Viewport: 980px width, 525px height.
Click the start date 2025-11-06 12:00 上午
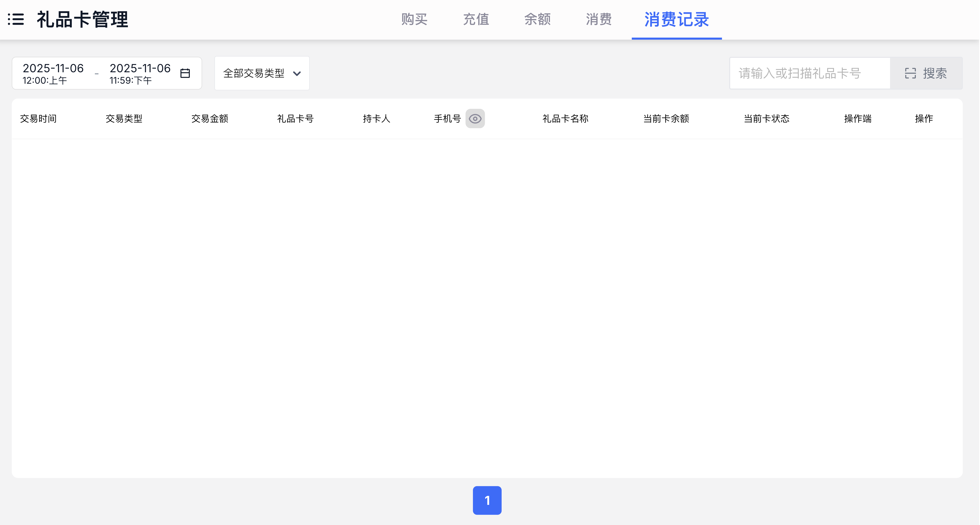coord(53,73)
